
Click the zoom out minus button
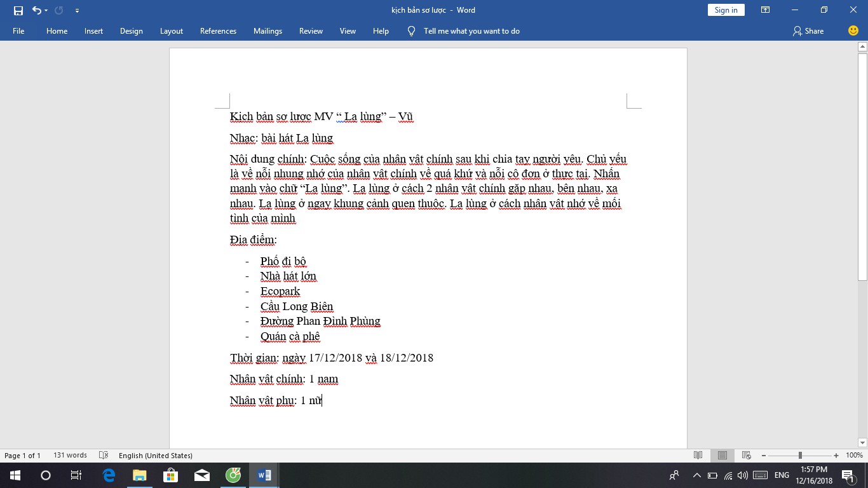[x=763, y=455]
